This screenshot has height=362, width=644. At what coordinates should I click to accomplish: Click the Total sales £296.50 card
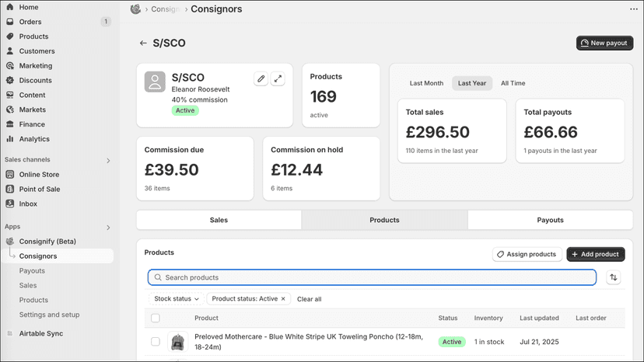[x=452, y=131]
